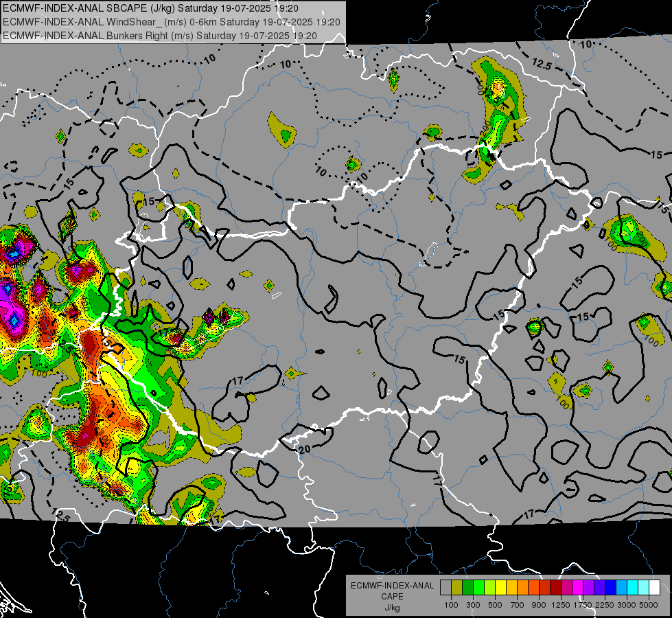672x618 pixels.
Task: Click the Bunkers Right (m/s) title line
Action: (160, 36)
